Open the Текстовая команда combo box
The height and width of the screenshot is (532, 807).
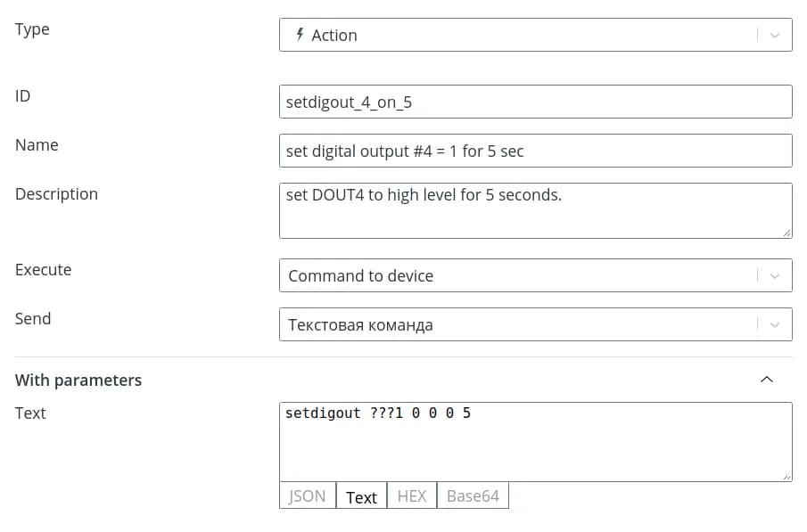click(517, 325)
